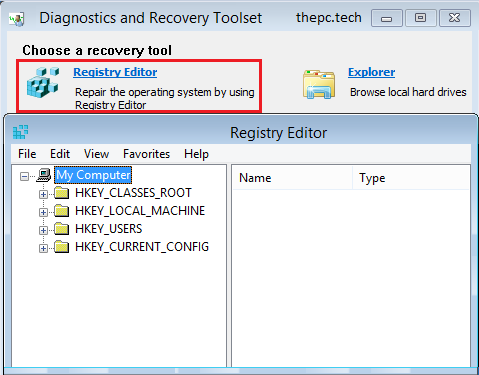This screenshot has height=375, width=479.
Task: Click the HKEY_USERS folder icon
Action: [62, 229]
